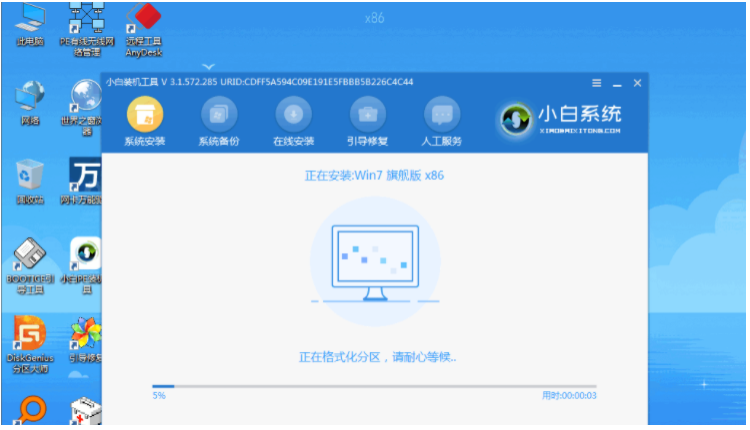Click the installation progress bar
750x430 pixels.
point(374,386)
